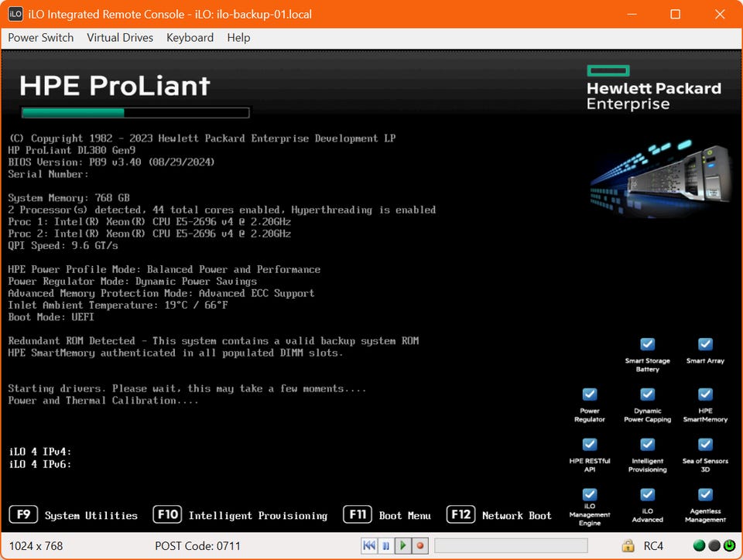The image size is (743, 560).
Task: Click the Smart Storage Battery checkmark
Action: click(x=647, y=344)
